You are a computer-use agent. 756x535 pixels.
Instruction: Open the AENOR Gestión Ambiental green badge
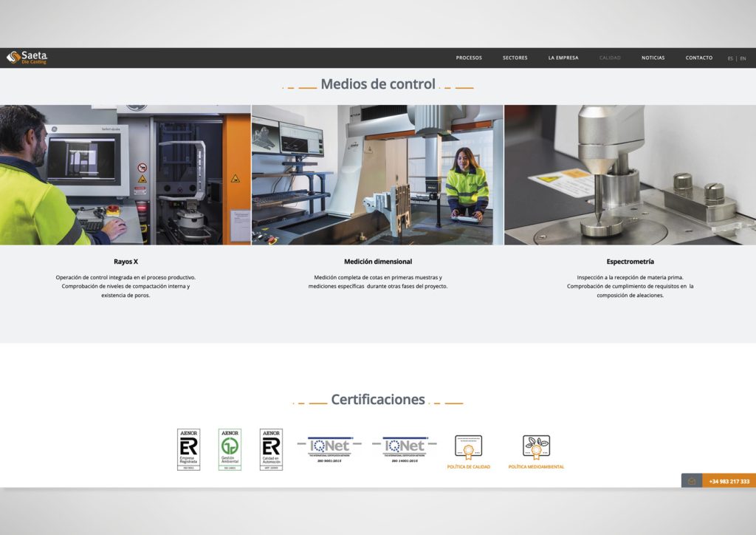coord(230,449)
